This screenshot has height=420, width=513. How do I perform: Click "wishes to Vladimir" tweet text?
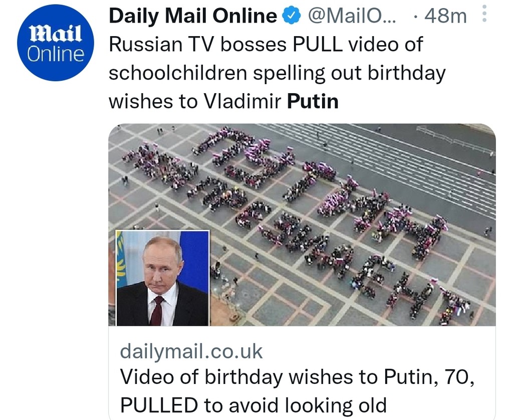[195, 101]
